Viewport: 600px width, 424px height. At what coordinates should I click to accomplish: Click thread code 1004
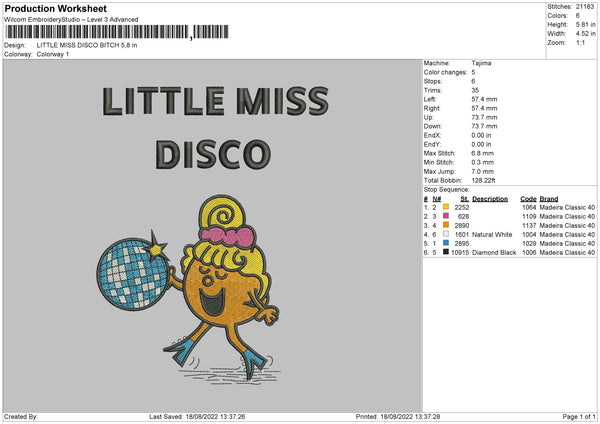(x=529, y=235)
